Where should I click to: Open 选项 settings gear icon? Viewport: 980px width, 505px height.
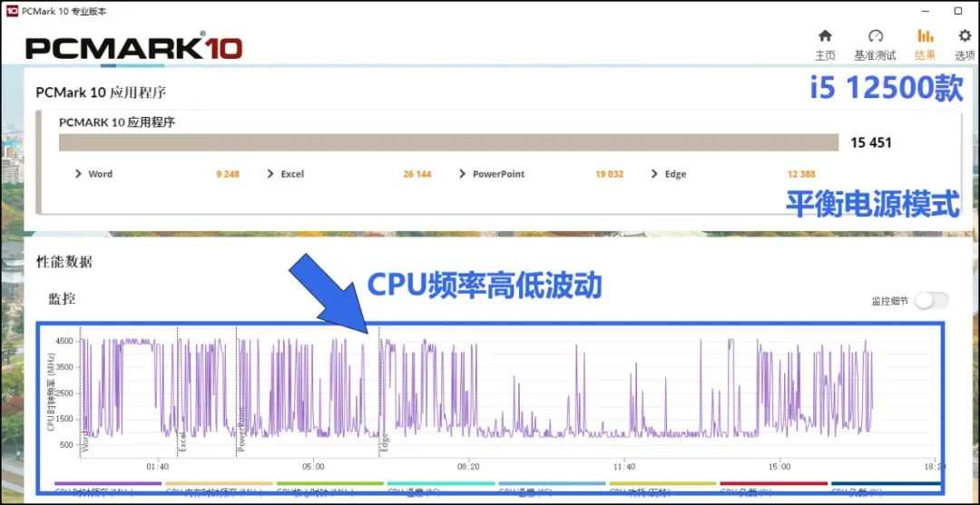tap(965, 44)
